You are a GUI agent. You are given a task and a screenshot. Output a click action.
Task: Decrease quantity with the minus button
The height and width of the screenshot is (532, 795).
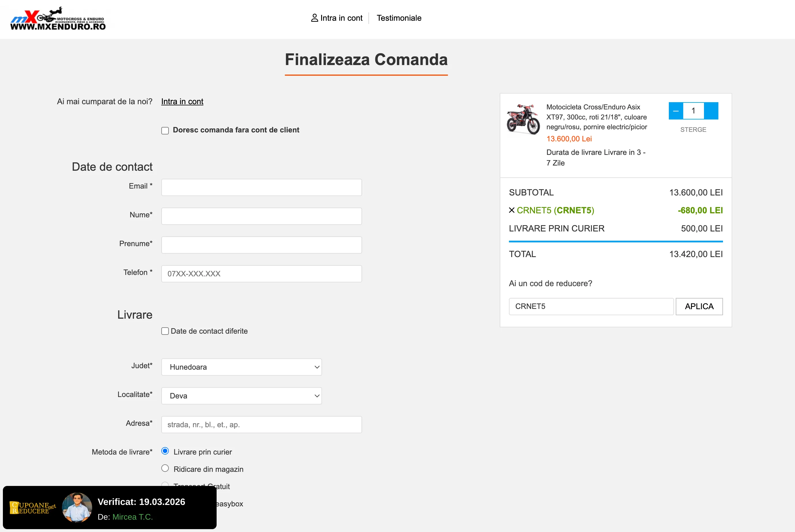point(675,111)
